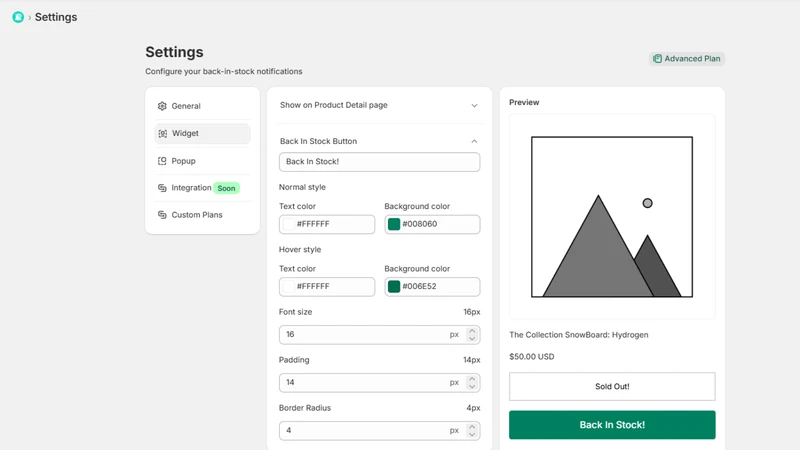This screenshot has width=800, height=450.
Task: Open the General settings tab
Action: [x=203, y=106]
